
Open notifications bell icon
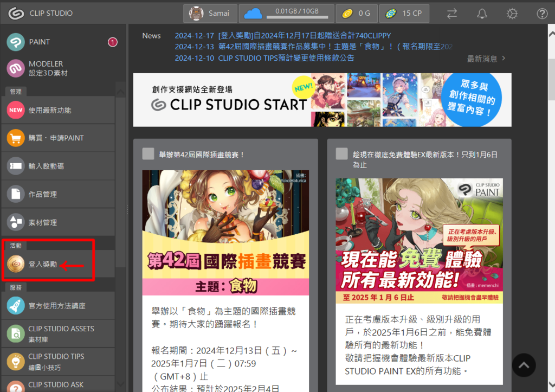[482, 14]
